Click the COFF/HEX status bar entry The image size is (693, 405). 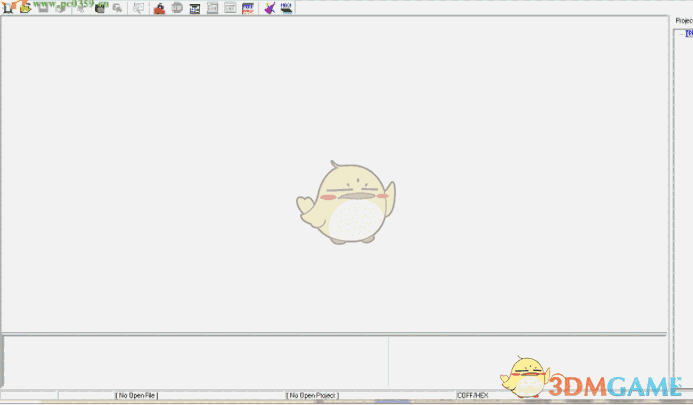point(472,395)
